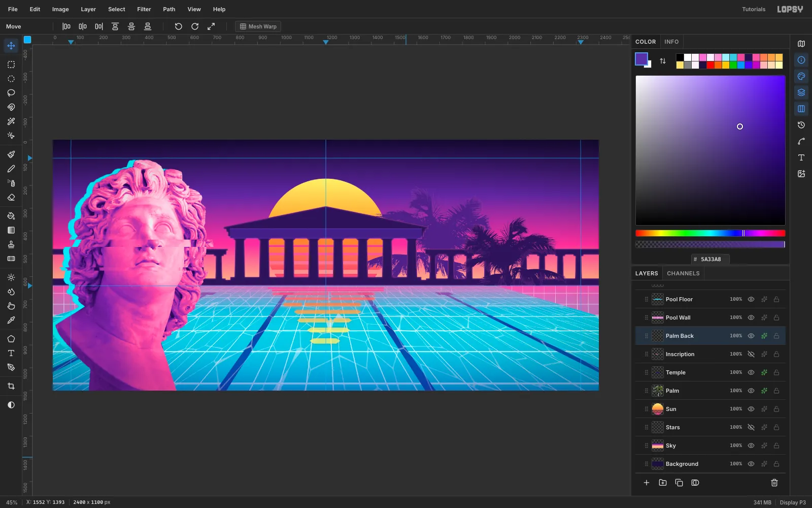Image resolution: width=812 pixels, height=508 pixels.
Task: Delete layer with the trash icon
Action: click(774, 483)
